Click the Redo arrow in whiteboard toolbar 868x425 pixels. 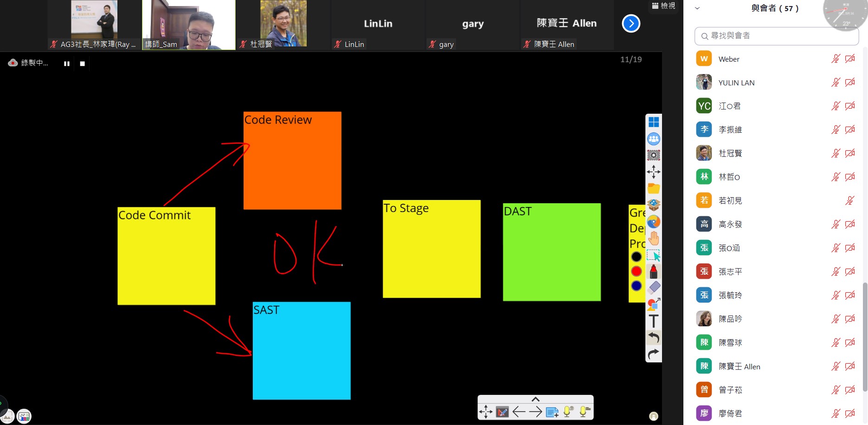click(x=654, y=354)
